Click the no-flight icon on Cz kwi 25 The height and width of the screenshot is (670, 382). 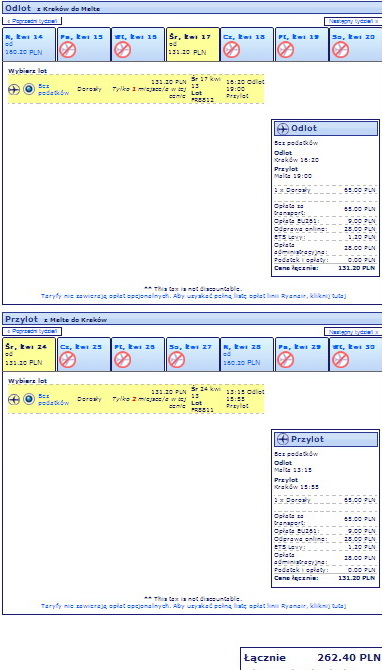pos(68,360)
